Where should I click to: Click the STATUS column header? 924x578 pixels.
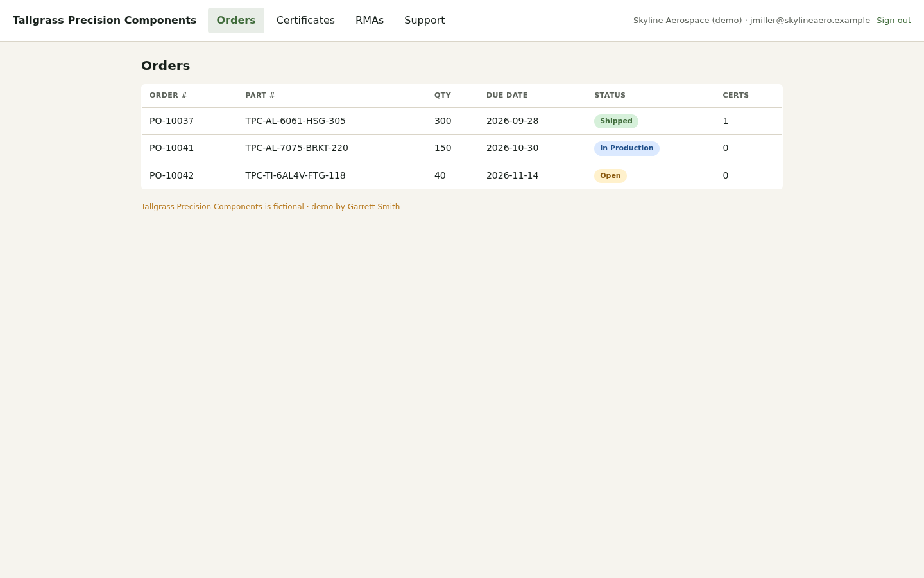(610, 95)
